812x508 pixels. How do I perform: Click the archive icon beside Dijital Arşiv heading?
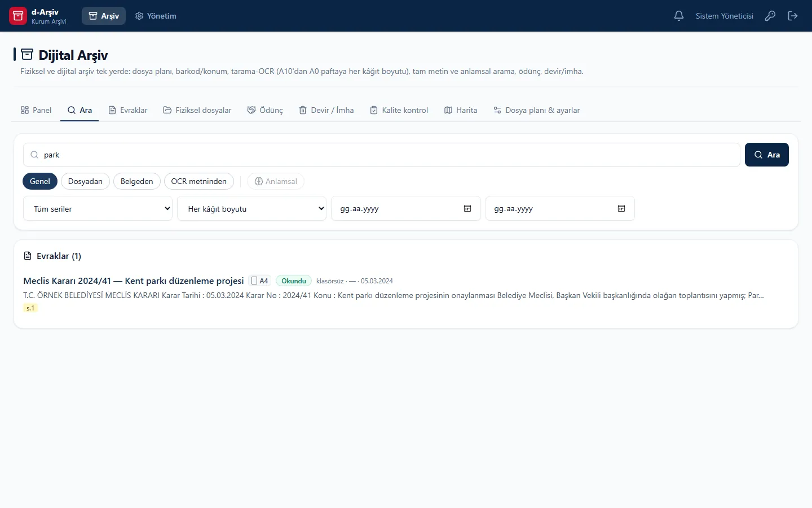[27, 54]
